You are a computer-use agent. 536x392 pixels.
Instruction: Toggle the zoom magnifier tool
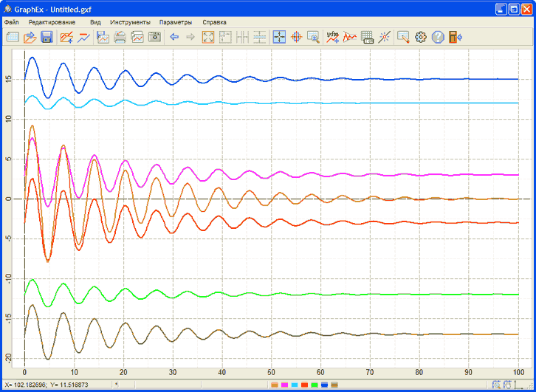click(x=313, y=37)
